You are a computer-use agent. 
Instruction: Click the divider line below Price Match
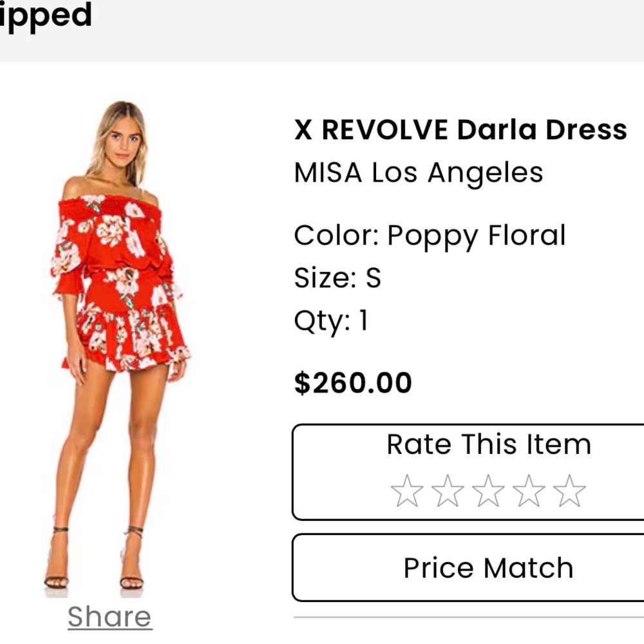click(468, 618)
